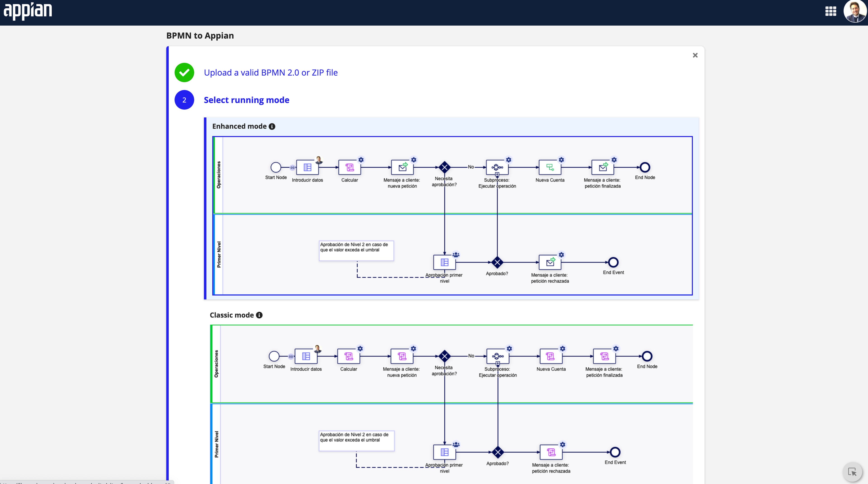The height and width of the screenshot is (484, 868).
Task: Click the Calcular script node in Enhanced mode
Action: [350, 167]
